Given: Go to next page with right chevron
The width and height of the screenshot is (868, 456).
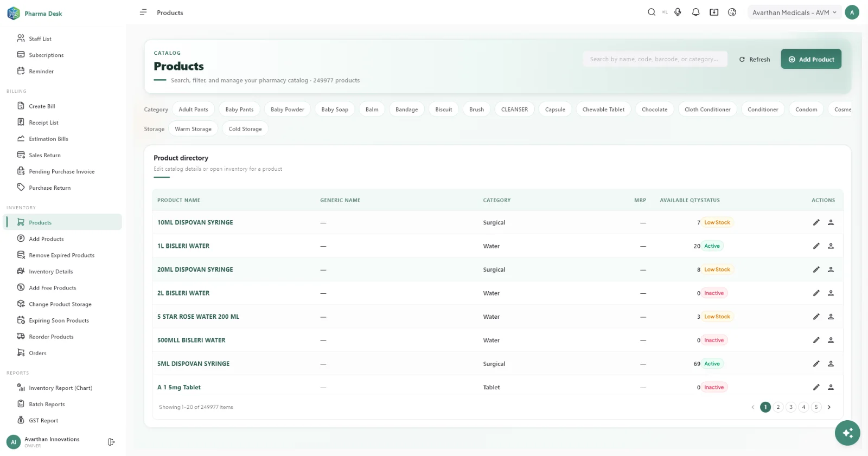Looking at the screenshot, I should (x=829, y=407).
